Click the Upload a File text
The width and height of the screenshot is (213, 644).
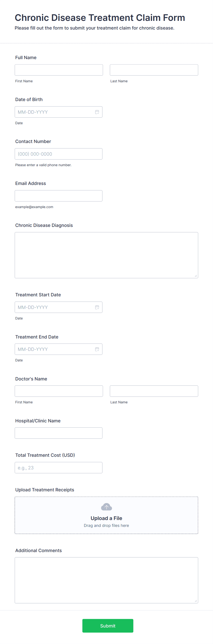[106, 518]
